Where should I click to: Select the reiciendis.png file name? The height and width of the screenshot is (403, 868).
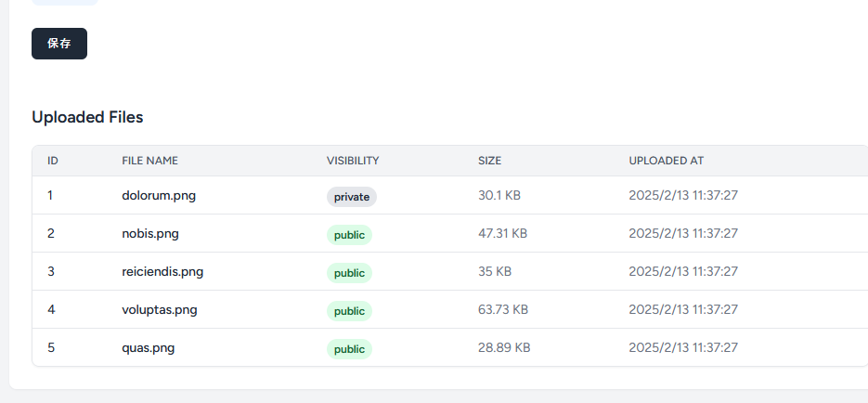pyautogui.click(x=162, y=272)
